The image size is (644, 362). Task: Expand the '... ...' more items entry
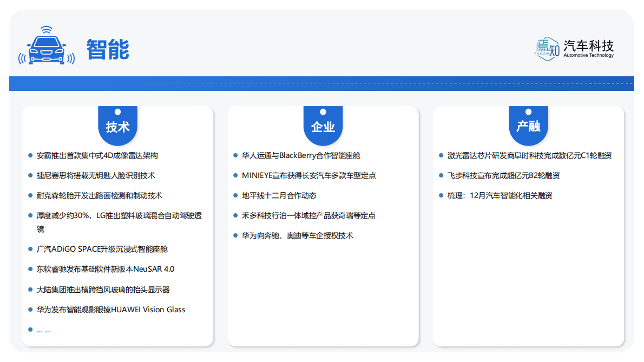(44, 330)
